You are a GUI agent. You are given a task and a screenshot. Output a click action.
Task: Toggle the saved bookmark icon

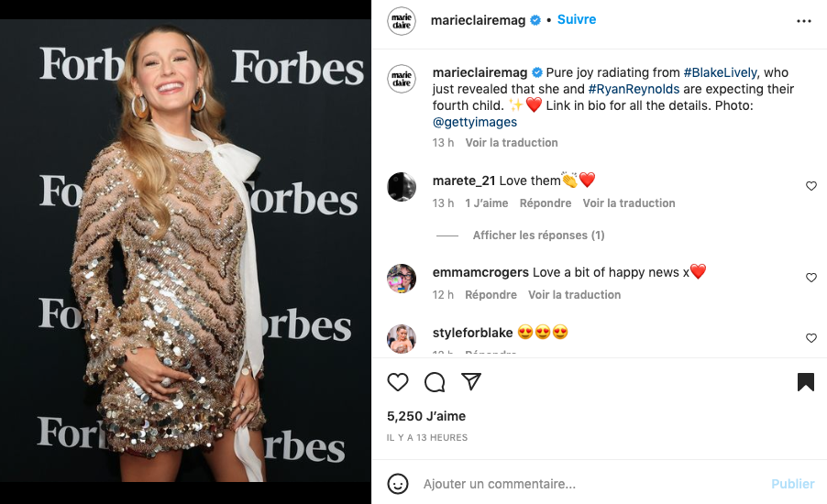click(x=806, y=382)
